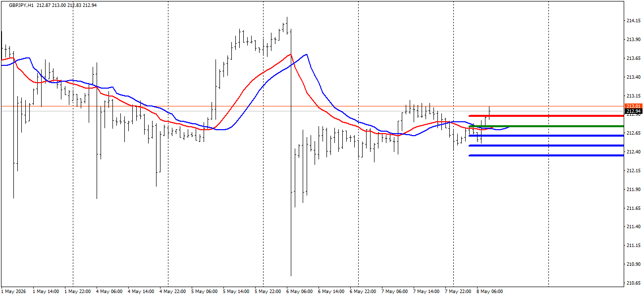Click the 1 May 2026 date label
Viewport: 644px width, 297px height.
[x=14, y=292]
